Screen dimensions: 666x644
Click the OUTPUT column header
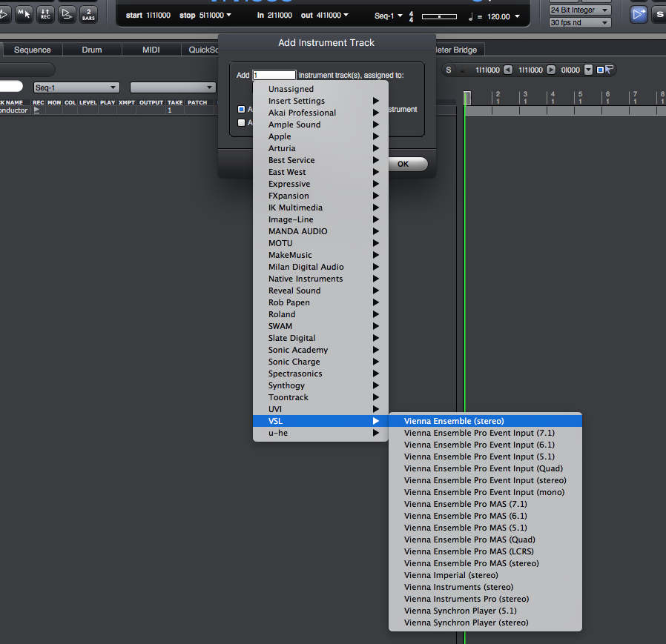[151, 103]
